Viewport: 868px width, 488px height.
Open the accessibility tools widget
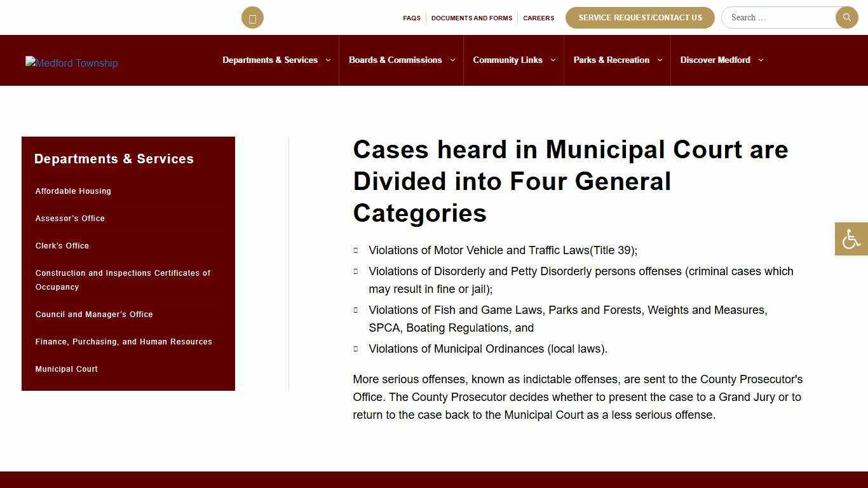[851, 238]
